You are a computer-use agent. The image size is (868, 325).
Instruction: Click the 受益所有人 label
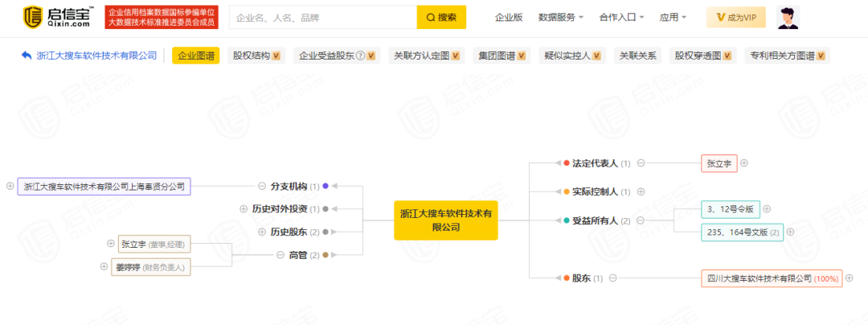pos(595,220)
